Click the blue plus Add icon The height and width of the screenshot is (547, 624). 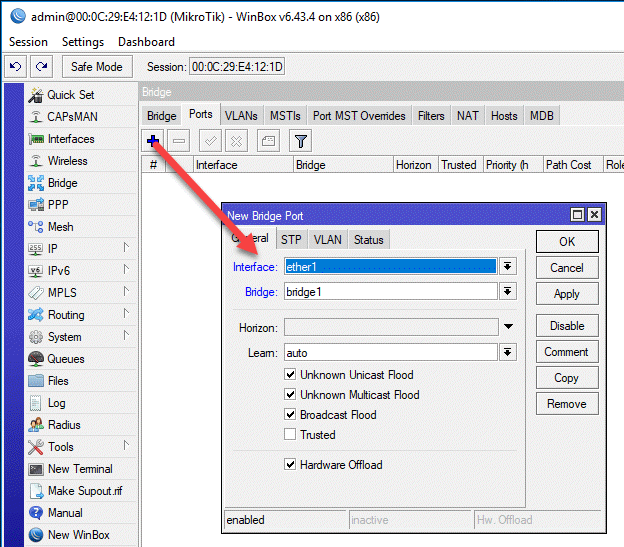(152, 140)
